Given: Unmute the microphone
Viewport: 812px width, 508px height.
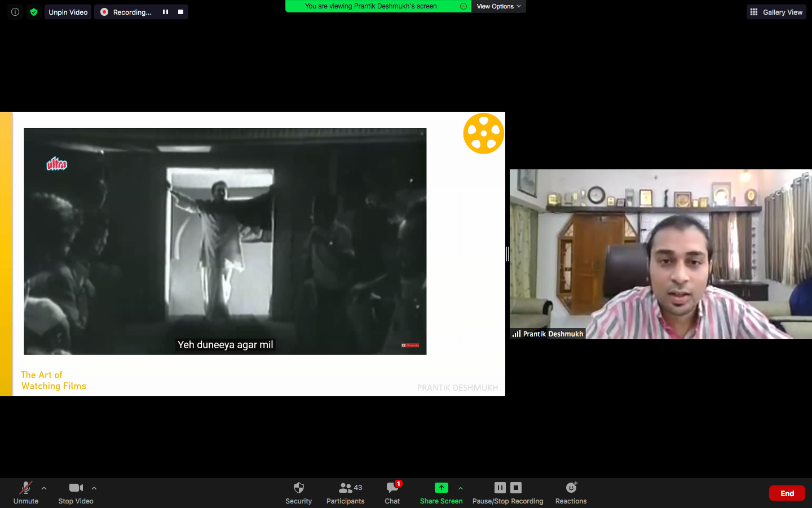Looking at the screenshot, I should pos(26,492).
